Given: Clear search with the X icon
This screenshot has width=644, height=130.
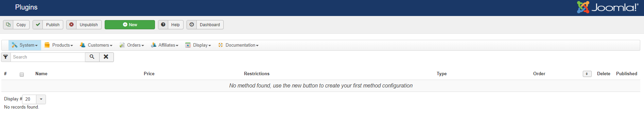Looking at the screenshot, I should (x=106, y=57).
